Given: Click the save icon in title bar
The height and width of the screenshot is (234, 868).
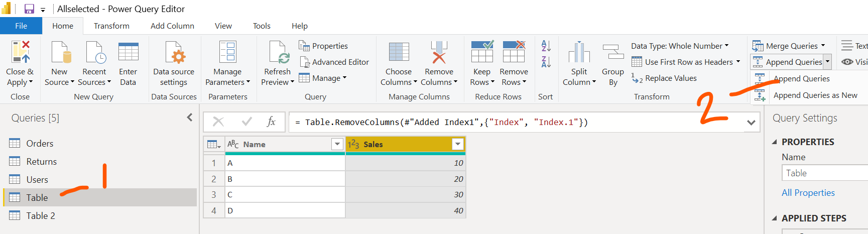Looking at the screenshot, I should point(29,9).
